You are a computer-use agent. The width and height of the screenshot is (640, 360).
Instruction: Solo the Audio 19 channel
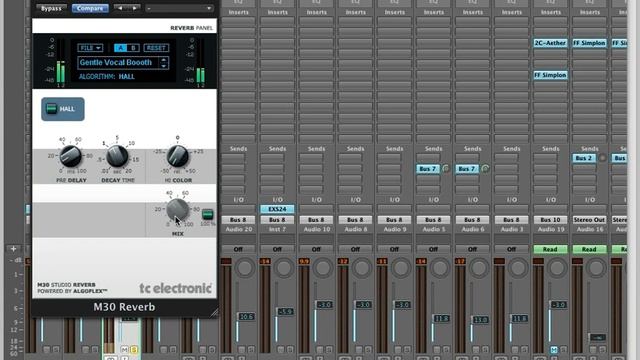563,350
